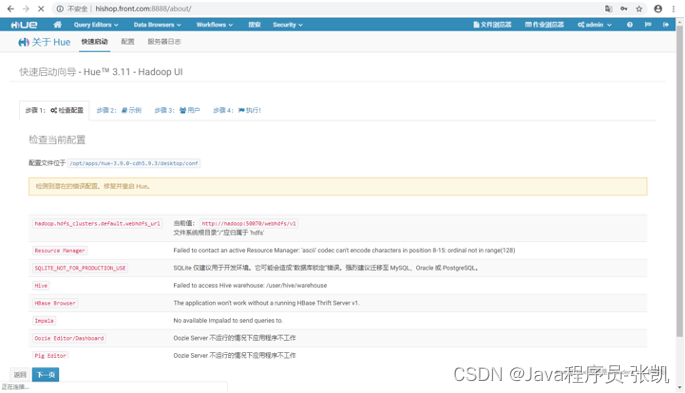Image resolution: width=685 pixels, height=393 pixels.
Task: Click the vertical page scrollbar
Action: coord(679,181)
